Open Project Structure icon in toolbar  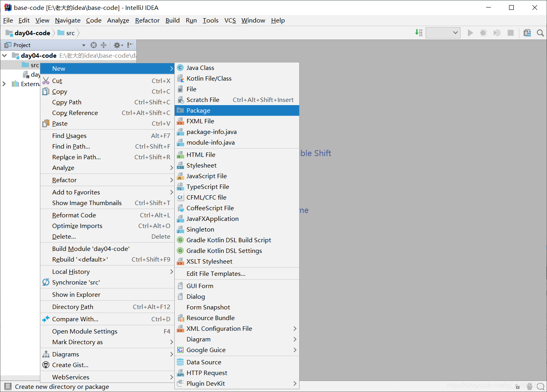click(x=527, y=33)
